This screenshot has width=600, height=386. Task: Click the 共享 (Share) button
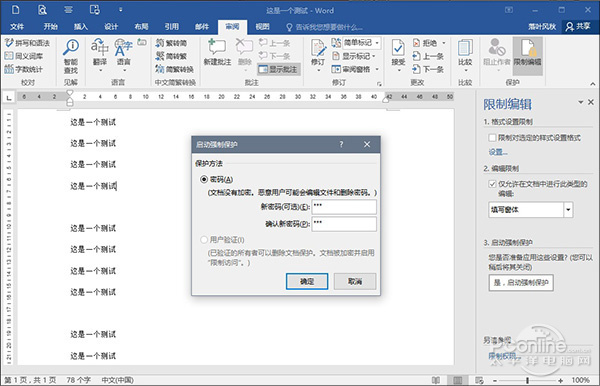point(578,26)
